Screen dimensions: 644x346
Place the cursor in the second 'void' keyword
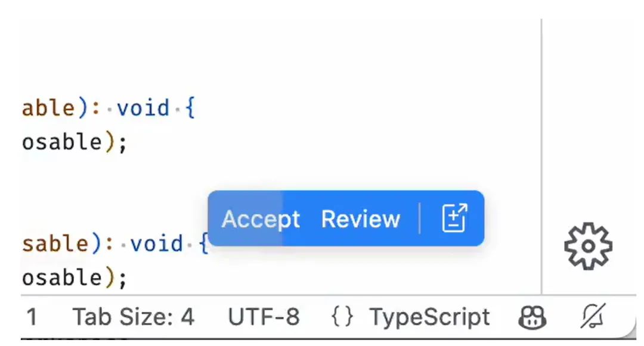[x=156, y=244]
